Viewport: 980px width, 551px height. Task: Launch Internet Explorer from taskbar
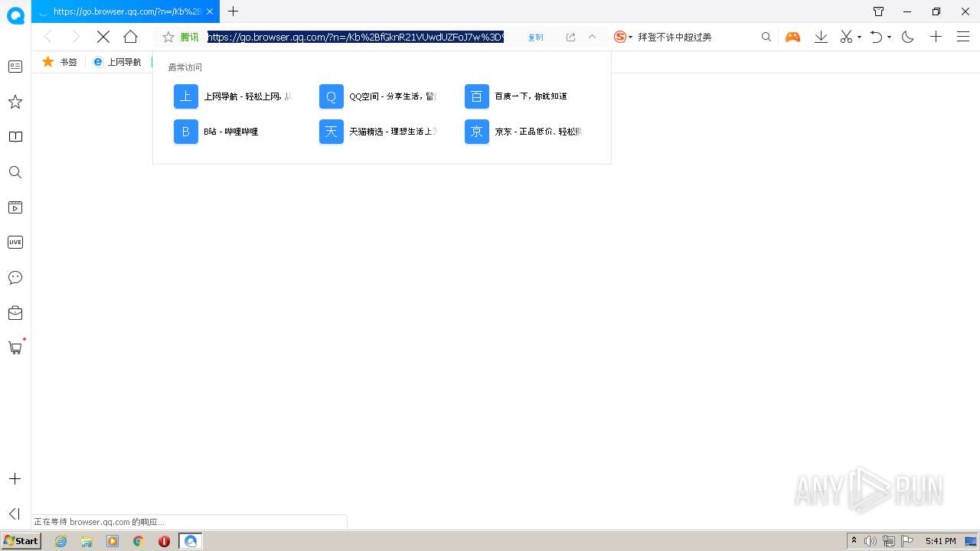point(61,541)
